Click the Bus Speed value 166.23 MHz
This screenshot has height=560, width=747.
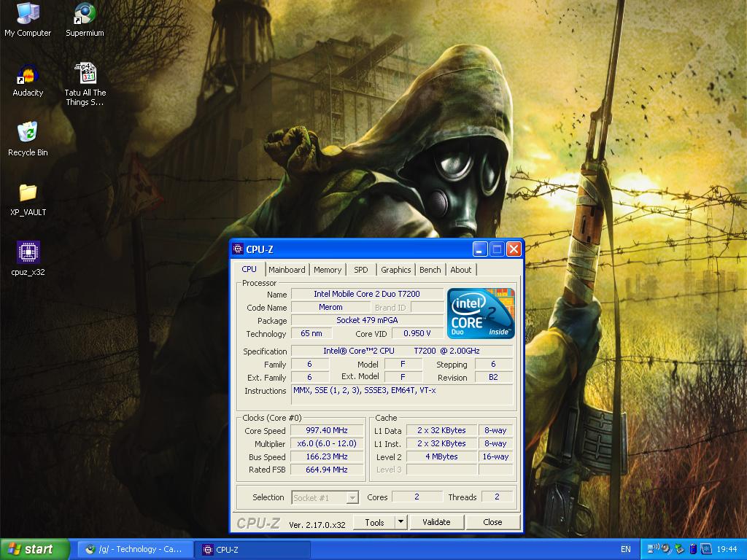(327, 456)
